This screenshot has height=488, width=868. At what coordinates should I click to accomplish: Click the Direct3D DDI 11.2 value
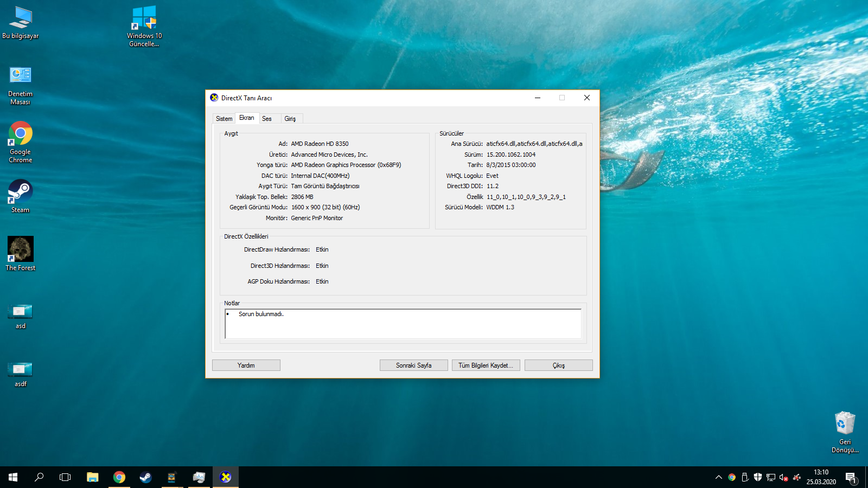pyautogui.click(x=493, y=186)
